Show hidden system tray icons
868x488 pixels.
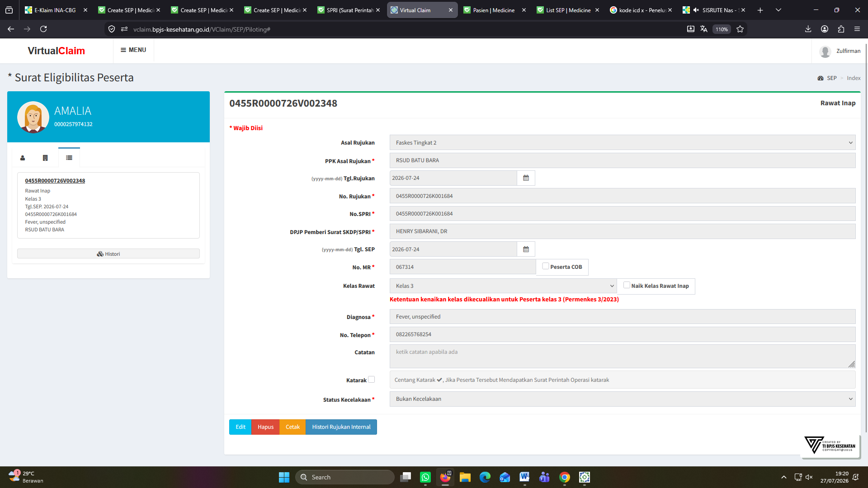784,477
